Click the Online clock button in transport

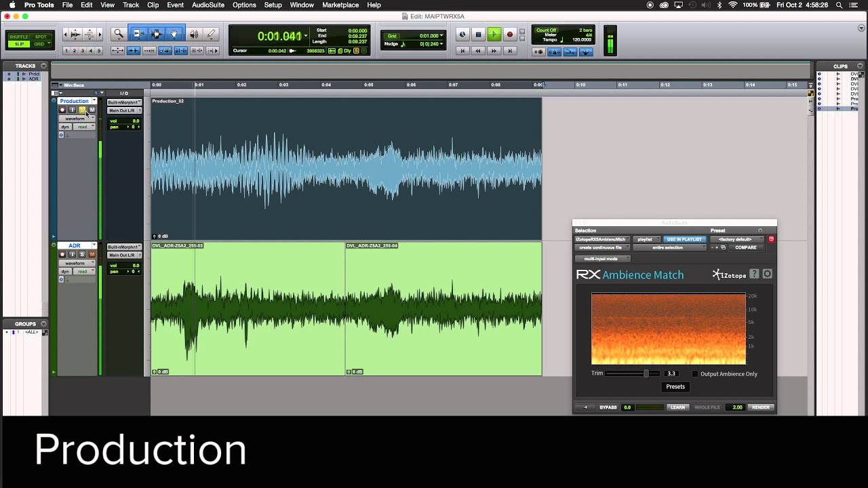(x=462, y=35)
